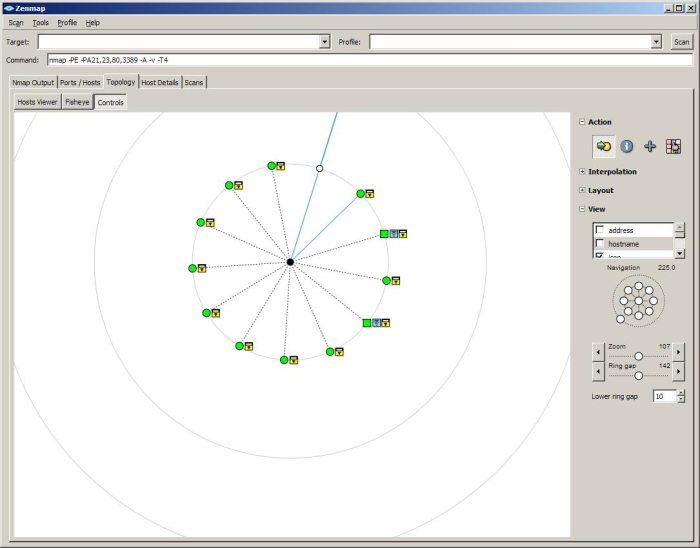Click down arrow of View list scrollbar
Image resolution: width=700 pixels, height=548 pixels.
[x=679, y=253]
